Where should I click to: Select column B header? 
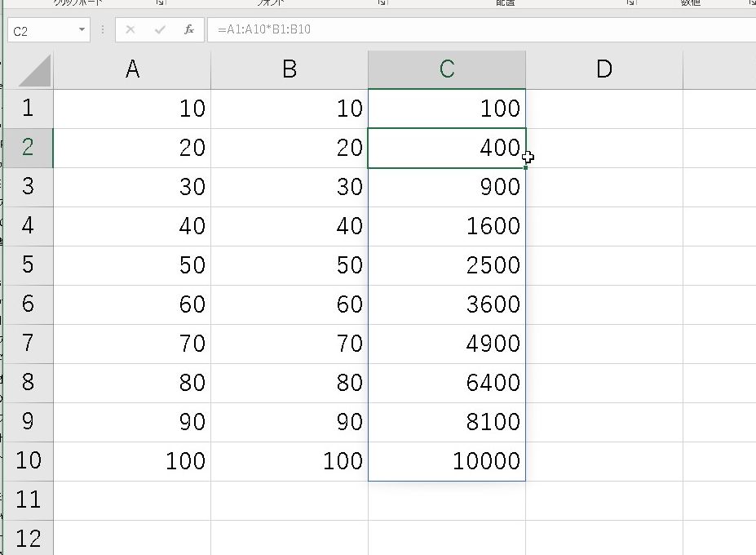pos(290,70)
